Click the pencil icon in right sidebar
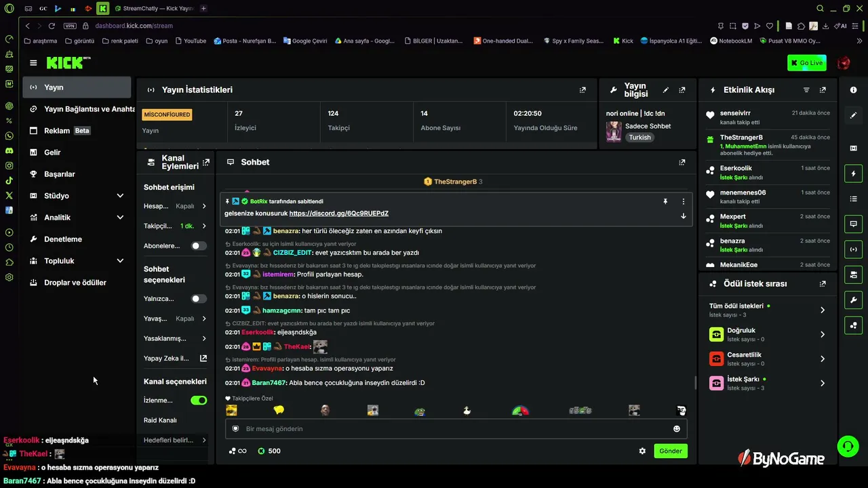Image resolution: width=868 pixels, height=488 pixels. 853,116
